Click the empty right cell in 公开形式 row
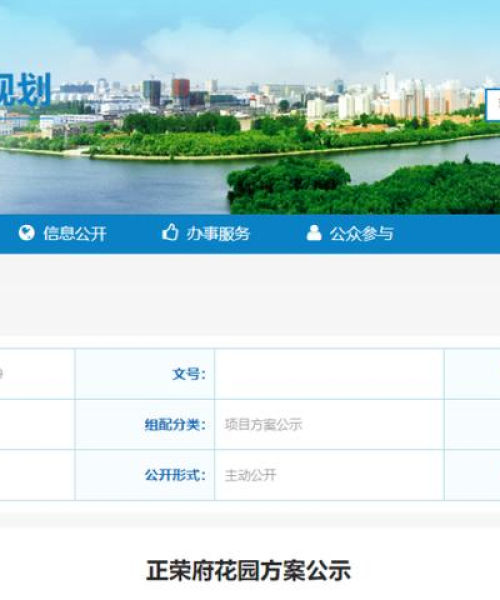 472,475
